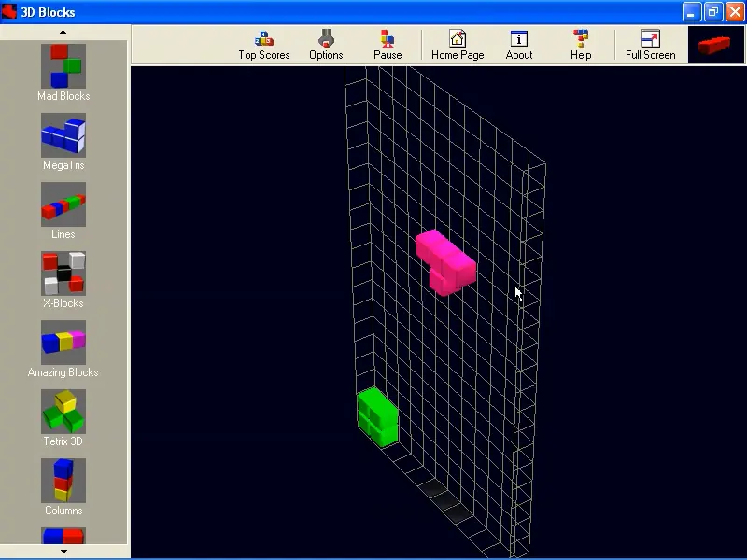747x560 pixels.
Task: Click the Amazing Blocks text label
Action: point(63,371)
